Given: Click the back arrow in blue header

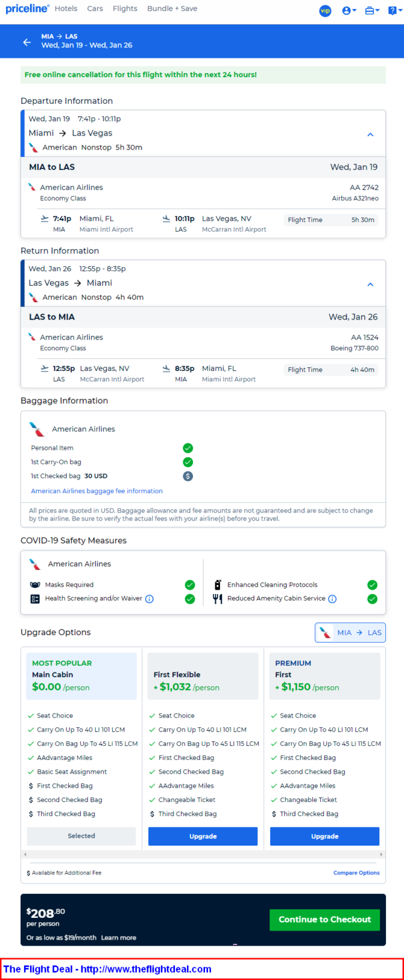Looking at the screenshot, I should point(27,42).
